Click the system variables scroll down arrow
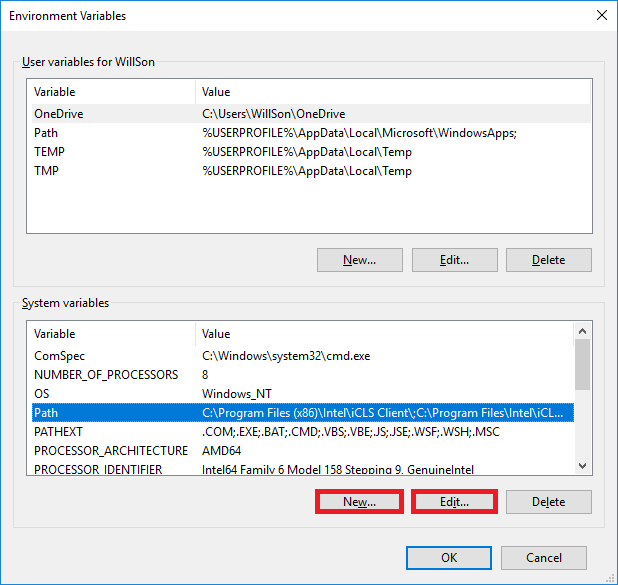618x585 pixels. tap(583, 466)
